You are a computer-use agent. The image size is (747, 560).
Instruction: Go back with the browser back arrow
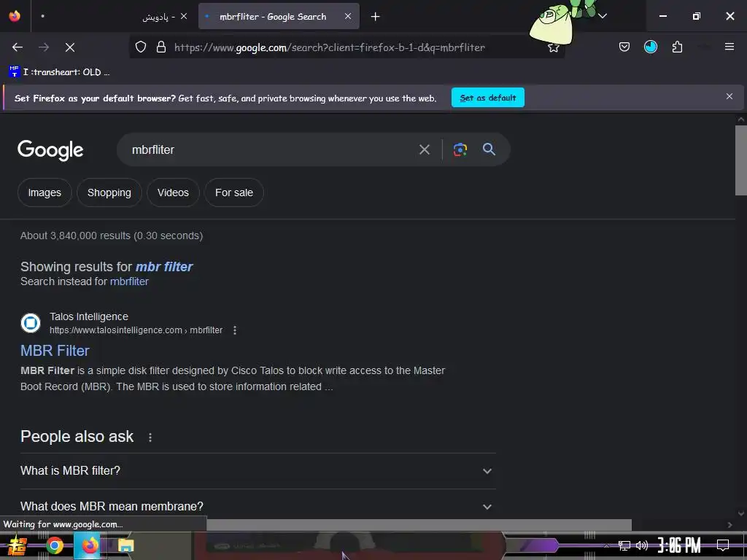click(18, 47)
